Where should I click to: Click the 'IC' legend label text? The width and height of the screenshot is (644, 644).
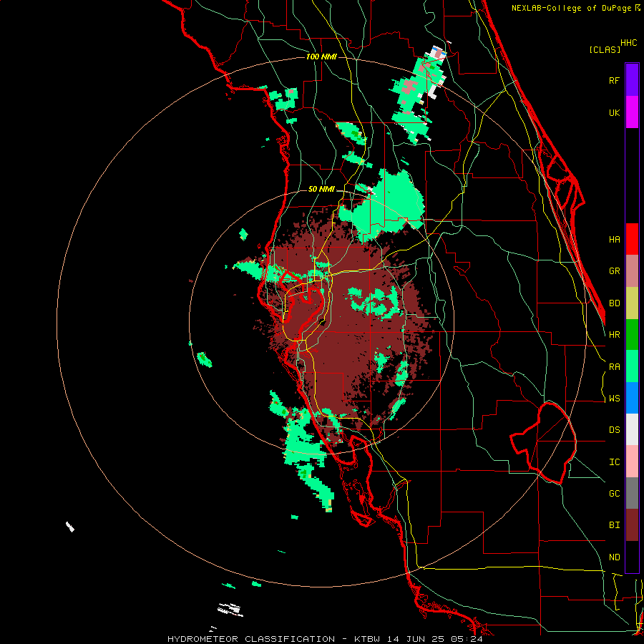pyautogui.click(x=614, y=462)
